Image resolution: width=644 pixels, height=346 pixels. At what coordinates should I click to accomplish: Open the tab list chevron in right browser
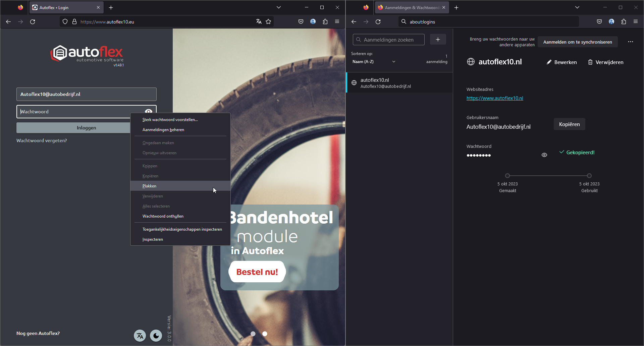click(577, 7)
